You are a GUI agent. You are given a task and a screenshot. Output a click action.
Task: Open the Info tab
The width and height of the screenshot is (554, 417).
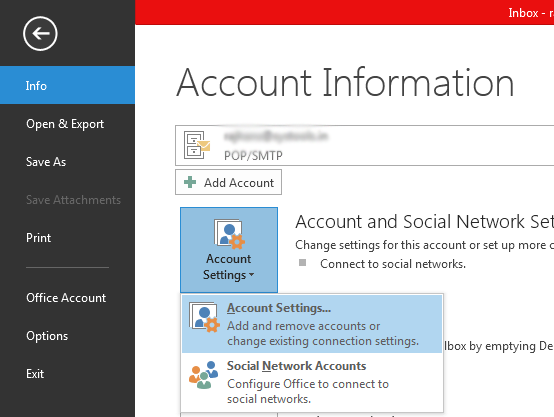(67, 85)
